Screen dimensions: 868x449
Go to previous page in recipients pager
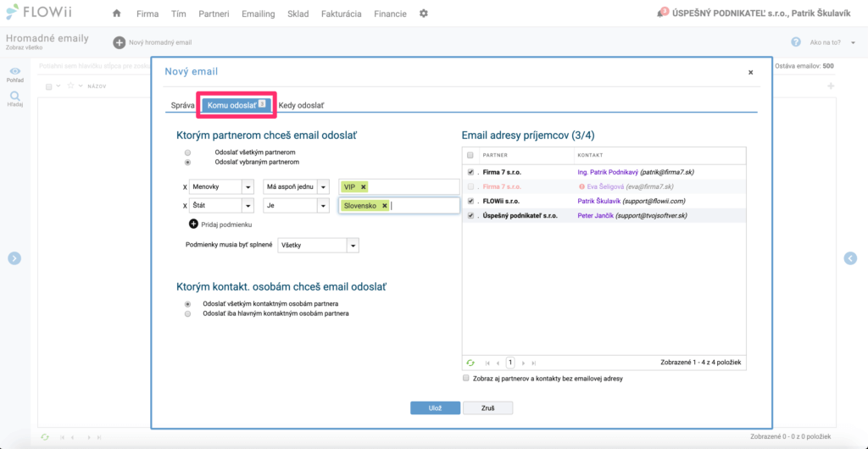point(498,363)
